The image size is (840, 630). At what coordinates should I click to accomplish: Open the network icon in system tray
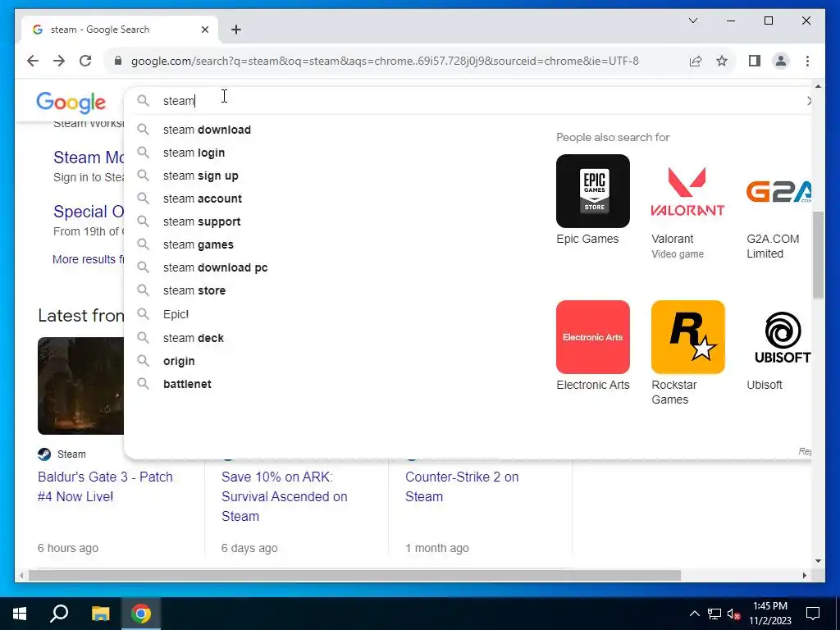714,614
